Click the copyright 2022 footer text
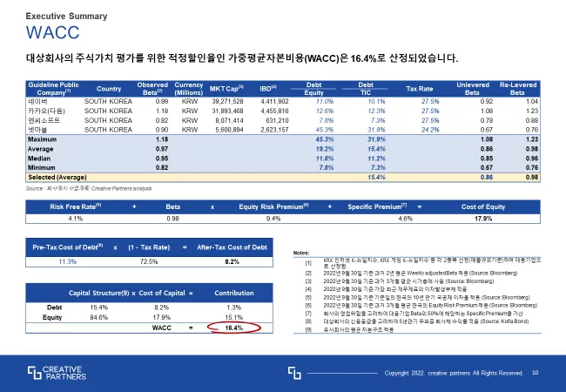 click(x=454, y=373)
